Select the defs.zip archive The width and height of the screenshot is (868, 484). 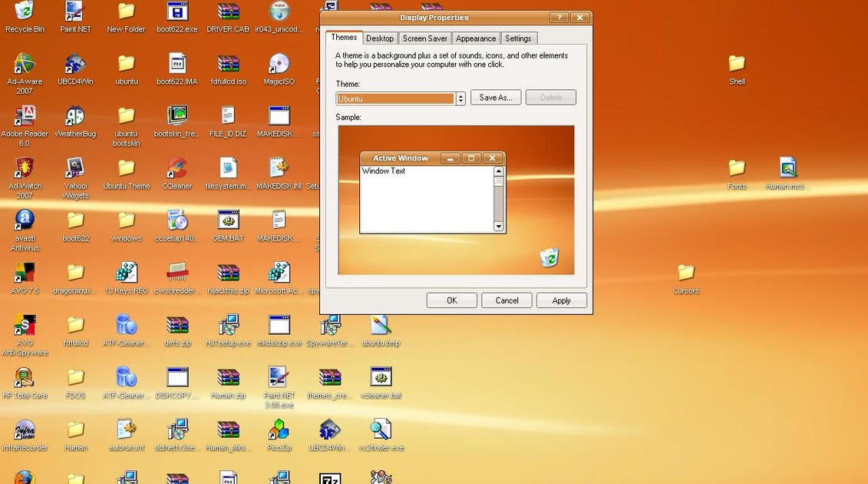pos(177,325)
